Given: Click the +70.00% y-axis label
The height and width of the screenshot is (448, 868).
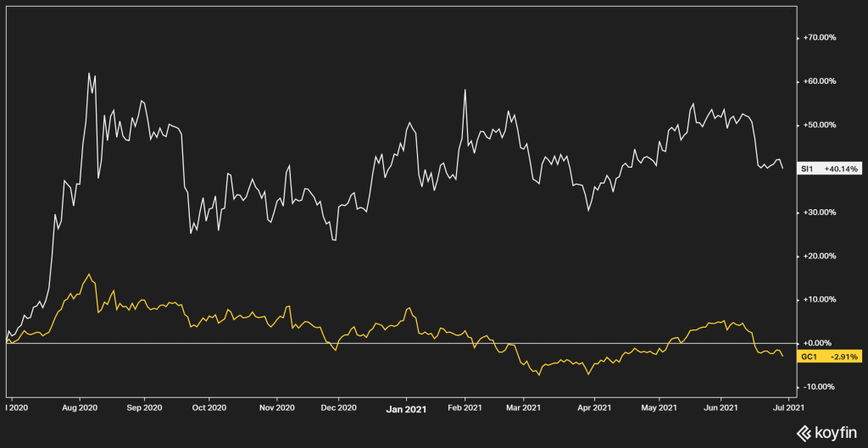Looking at the screenshot, I should coord(821,38).
